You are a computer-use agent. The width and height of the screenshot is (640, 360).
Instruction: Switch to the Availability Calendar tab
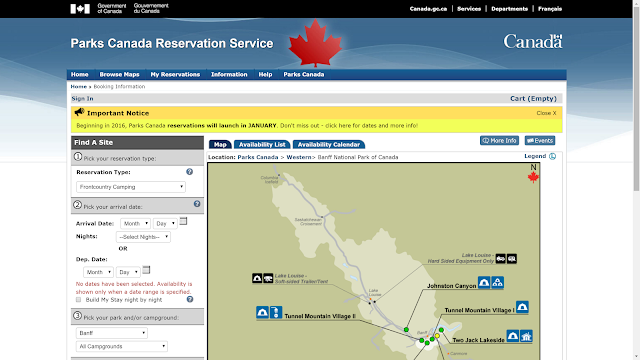tap(329, 144)
